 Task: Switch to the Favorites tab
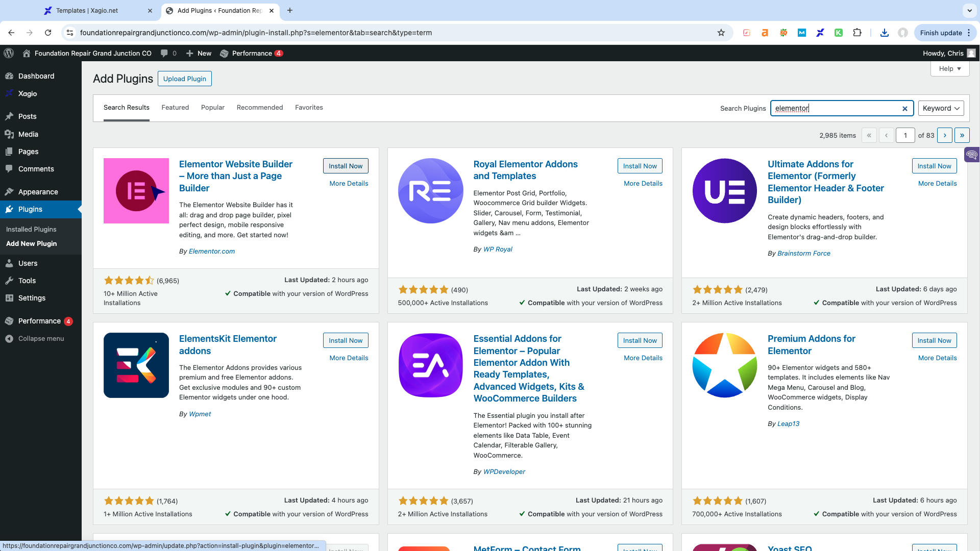tap(309, 108)
